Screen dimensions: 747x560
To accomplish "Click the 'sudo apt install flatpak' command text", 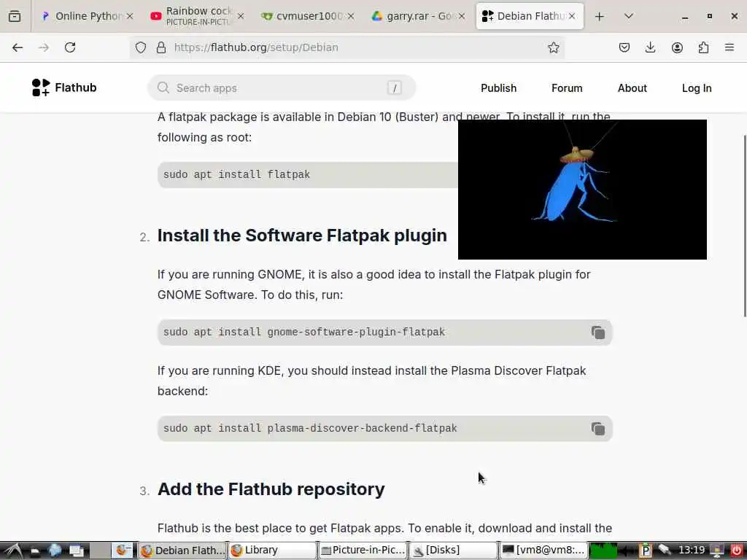I will click(237, 175).
